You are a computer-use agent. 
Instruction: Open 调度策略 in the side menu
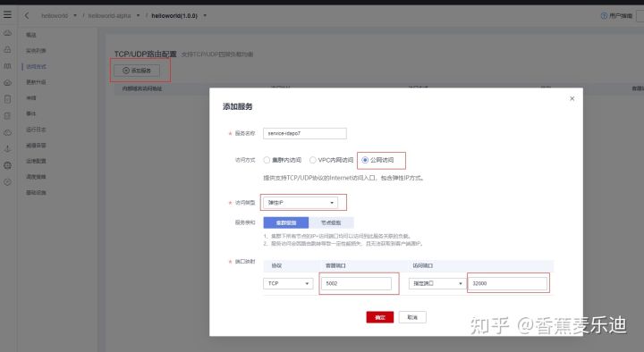pyautogui.click(x=36, y=177)
